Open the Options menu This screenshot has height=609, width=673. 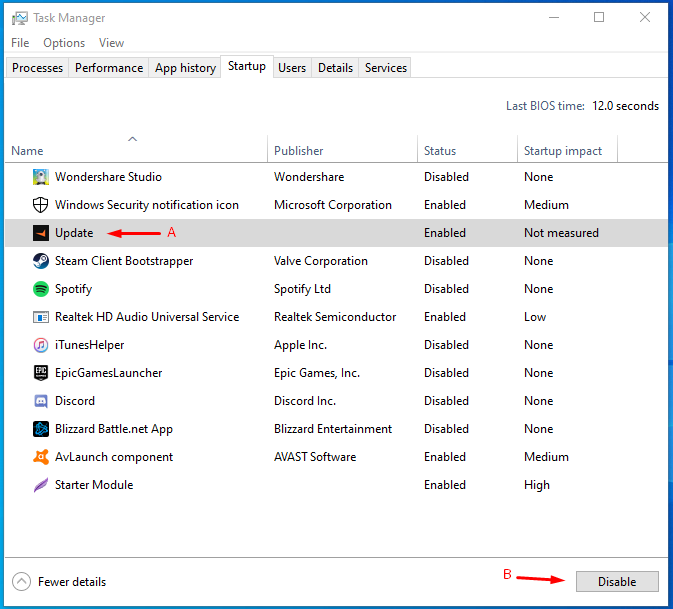tap(64, 43)
